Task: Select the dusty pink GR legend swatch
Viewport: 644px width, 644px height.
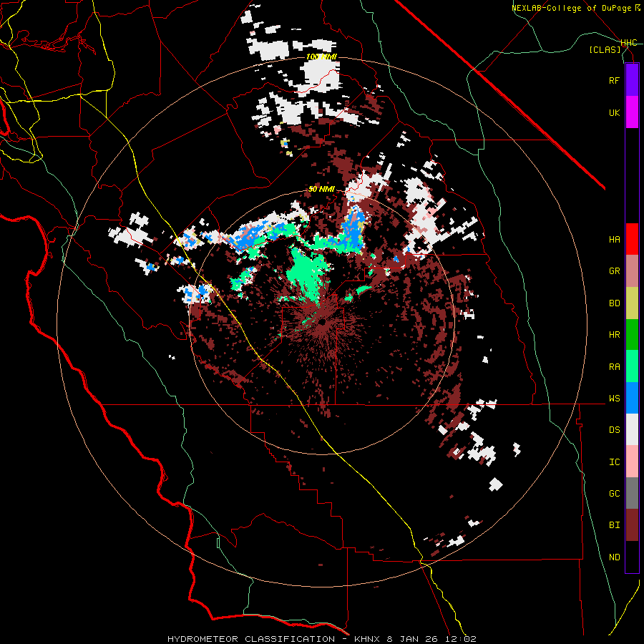Action: (632, 271)
